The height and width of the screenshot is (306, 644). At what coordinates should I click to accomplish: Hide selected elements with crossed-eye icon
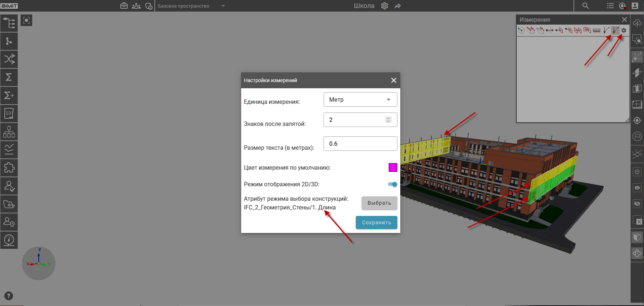pyautogui.click(x=637, y=204)
